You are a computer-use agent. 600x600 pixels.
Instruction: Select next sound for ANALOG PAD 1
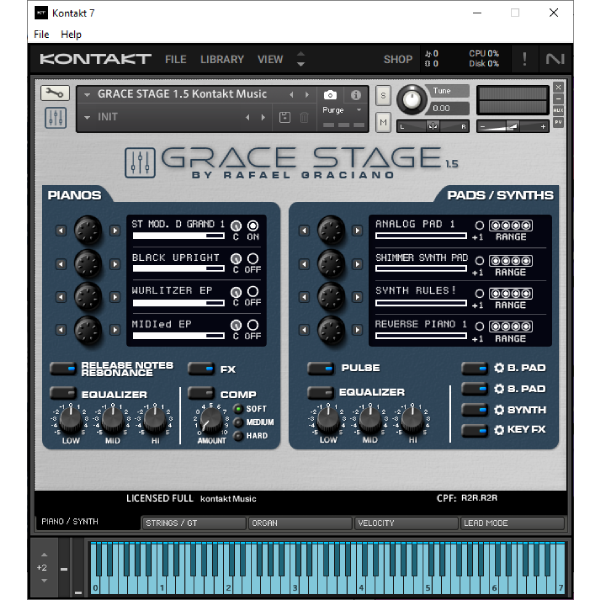(357, 230)
